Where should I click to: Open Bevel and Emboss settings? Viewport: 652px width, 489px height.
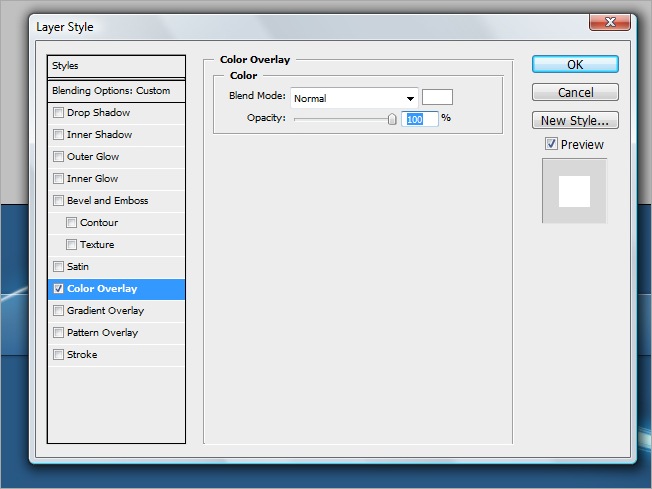[x=108, y=201]
